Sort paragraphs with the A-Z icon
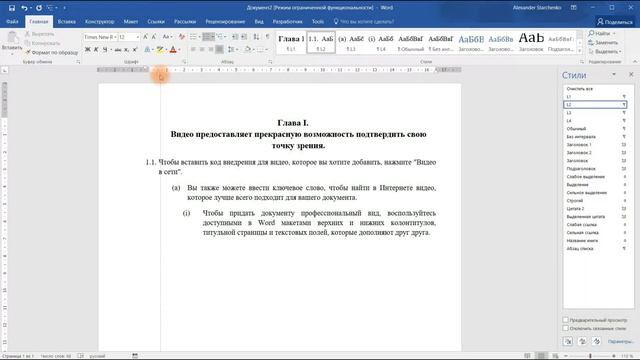The image size is (640, 360). pyautogui.click(x=256, y=37)
